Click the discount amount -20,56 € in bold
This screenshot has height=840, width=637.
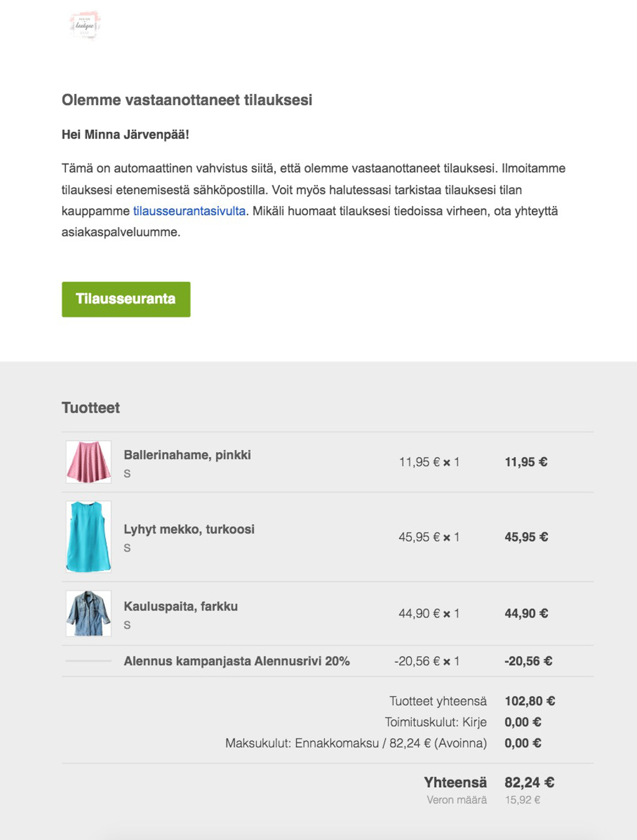(x=528, y=661)
